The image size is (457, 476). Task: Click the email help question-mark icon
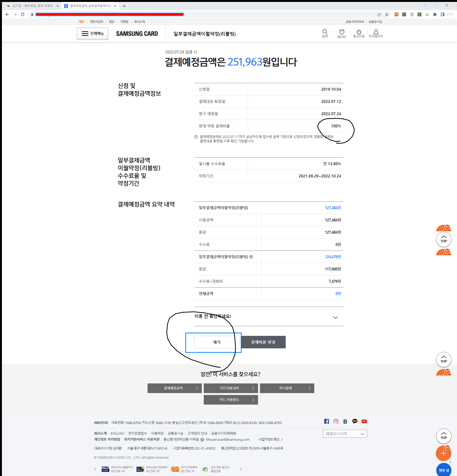(202, 439)
